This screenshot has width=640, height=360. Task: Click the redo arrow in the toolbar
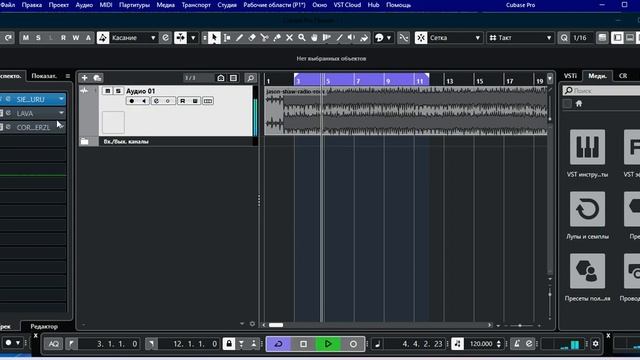coord(8,38)
